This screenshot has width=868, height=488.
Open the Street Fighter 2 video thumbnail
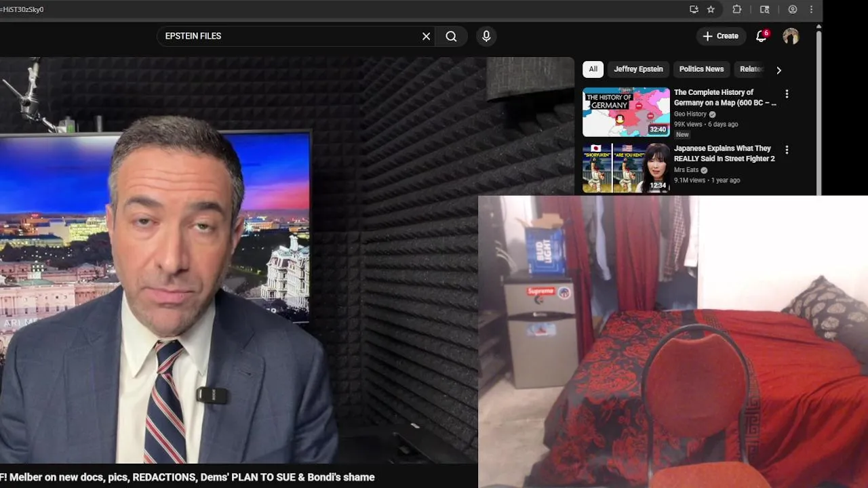tap(626, 167)
